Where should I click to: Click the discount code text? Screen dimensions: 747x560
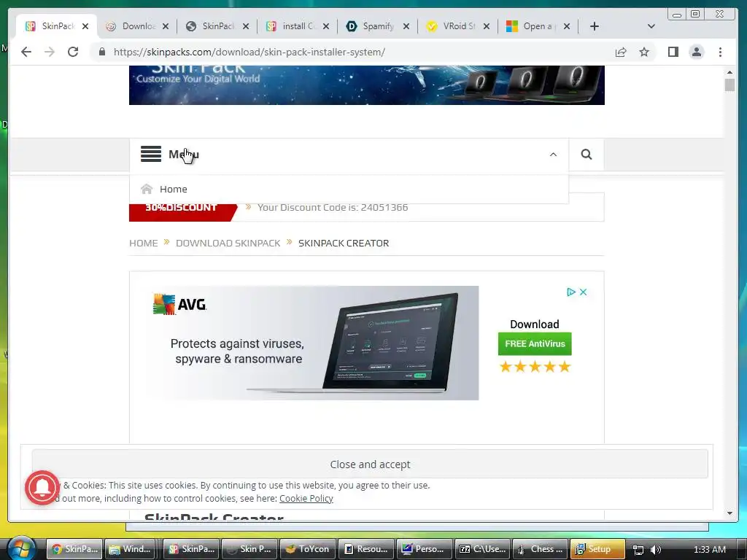333,207
